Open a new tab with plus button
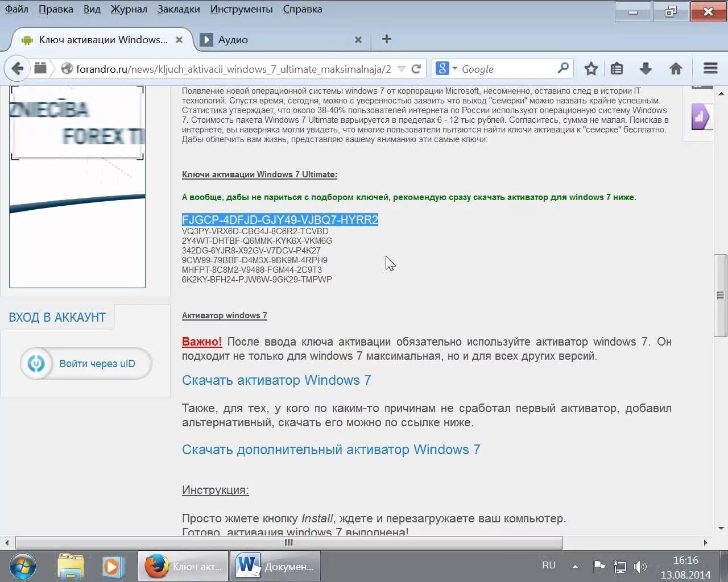This screenshot has height=582, width=728. pyautogui.click(x=387, y=39)
